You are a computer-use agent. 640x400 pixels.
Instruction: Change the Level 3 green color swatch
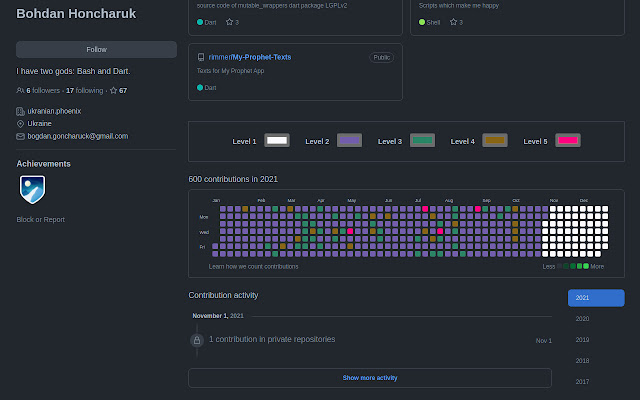pos(422,141)
